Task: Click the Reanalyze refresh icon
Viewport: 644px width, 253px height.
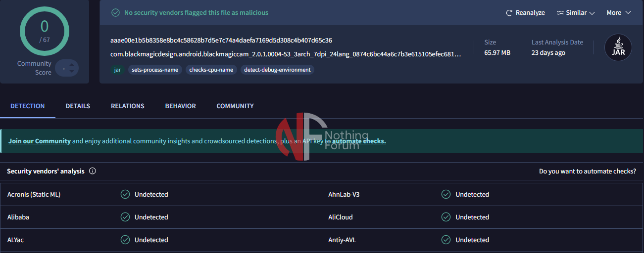Action: pos(509,13)
